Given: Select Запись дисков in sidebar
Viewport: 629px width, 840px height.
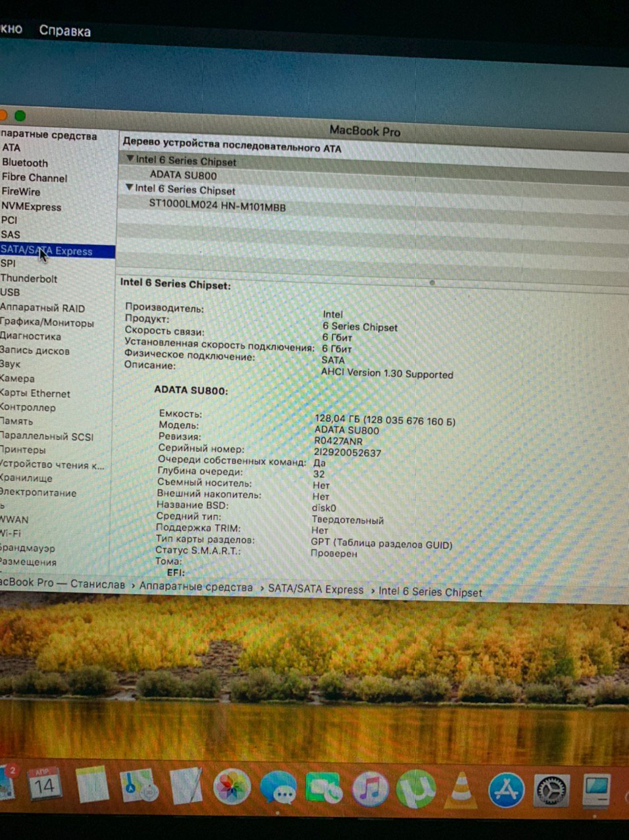Looking at the screenshot, I should coord(34,351).
